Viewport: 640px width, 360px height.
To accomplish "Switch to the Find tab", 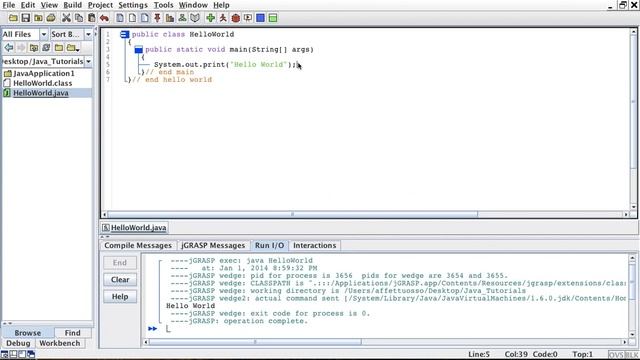I will click(x=72, y=333).
